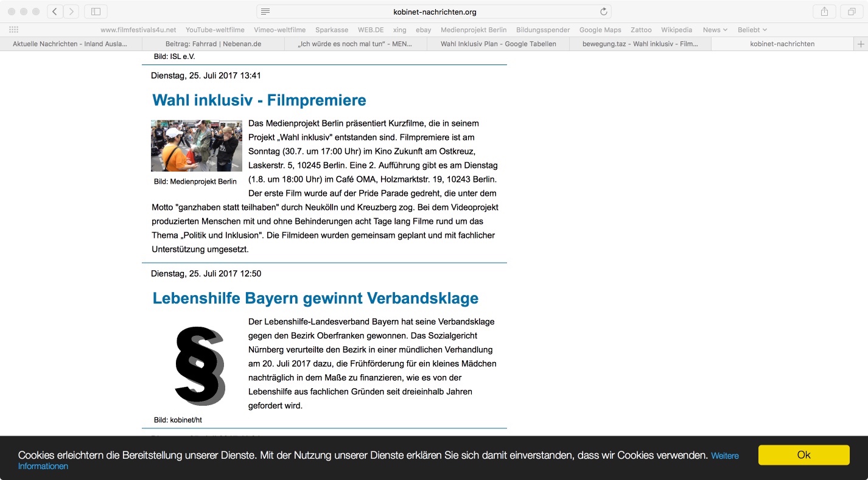Click date text Dienstag, 25. Juli 2017 13:41
868x480 pixels.
pos(206,75)
